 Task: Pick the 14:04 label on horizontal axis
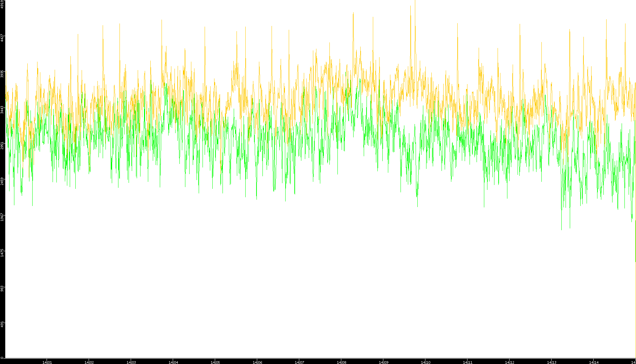pyautogui.click(x=173, y=362)
